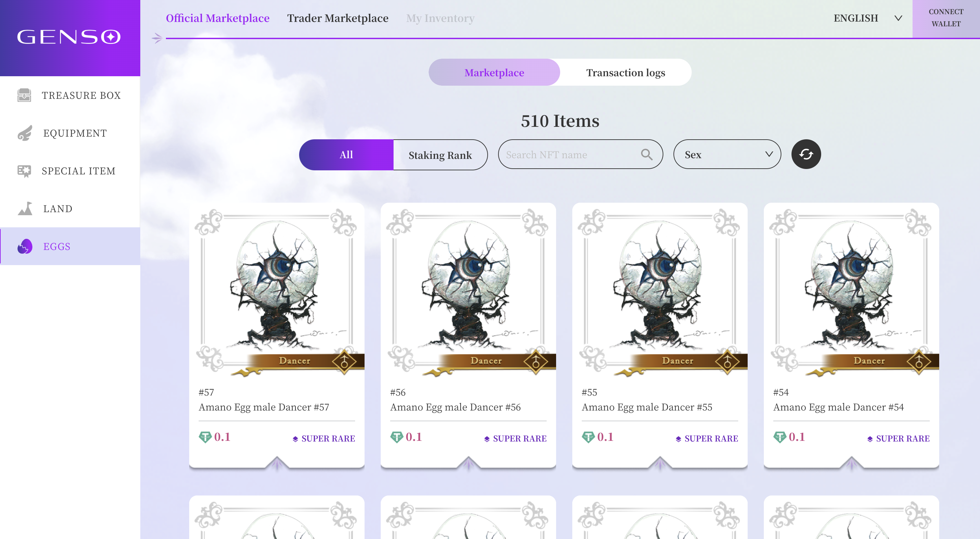Viewport: 980px width, 539px height.
Task: Toggle view to Transaction logs
Action: pos(626,72)
